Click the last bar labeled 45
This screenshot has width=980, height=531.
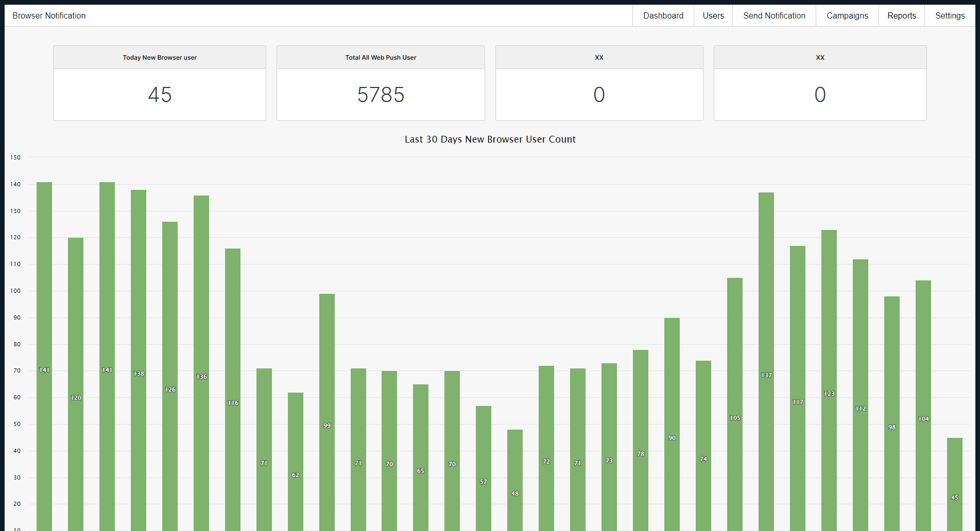(x=955, y=484)
